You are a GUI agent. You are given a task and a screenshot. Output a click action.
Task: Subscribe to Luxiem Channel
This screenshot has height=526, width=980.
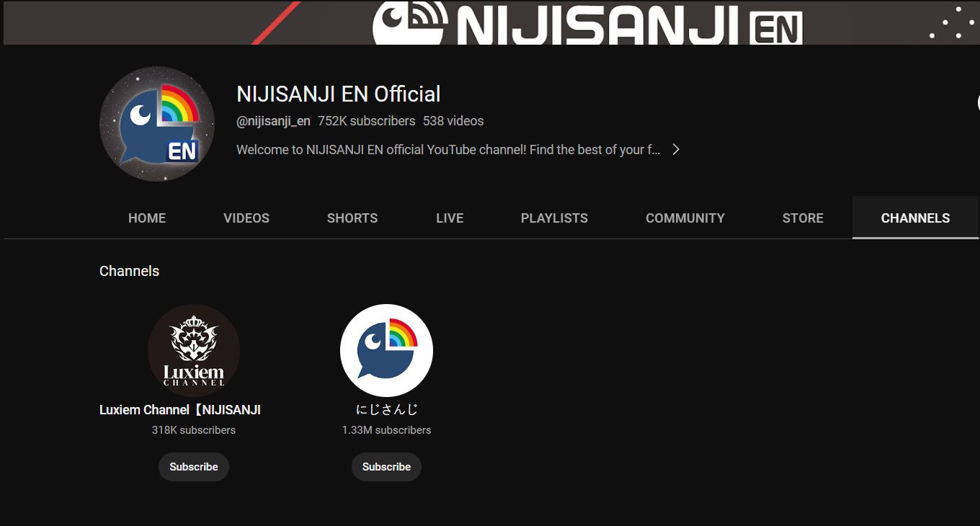(194, 467)
